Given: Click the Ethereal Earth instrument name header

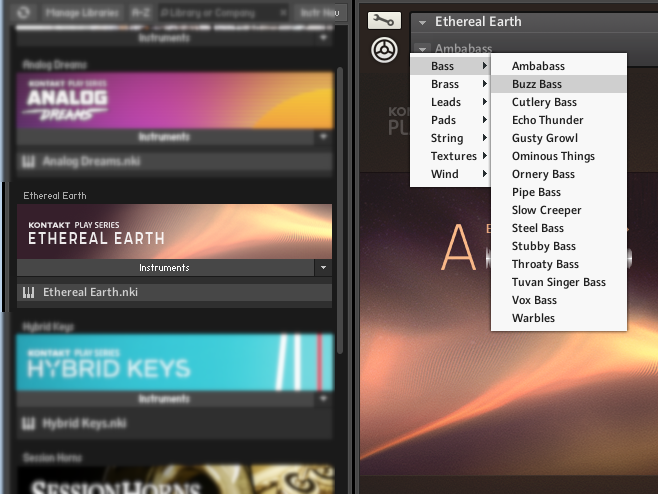Looking at the screenshot, I should coord(478,21).
